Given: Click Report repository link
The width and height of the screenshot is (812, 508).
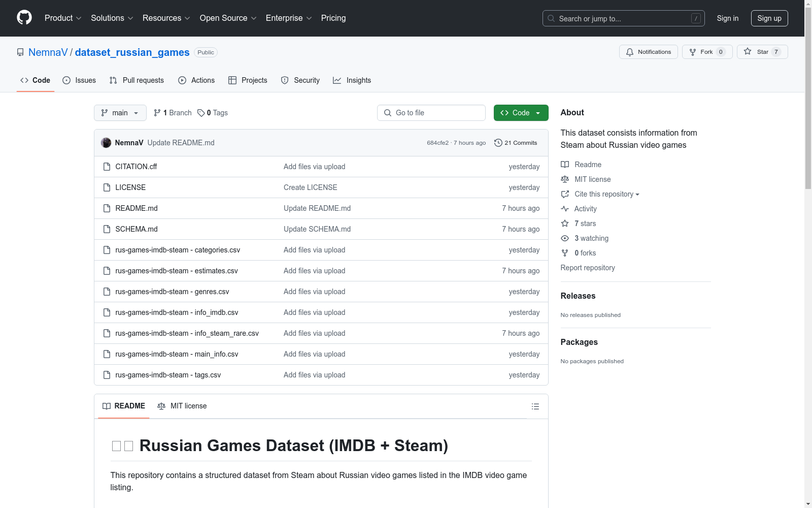Looking at the screenshot, I should click(588, 268).
